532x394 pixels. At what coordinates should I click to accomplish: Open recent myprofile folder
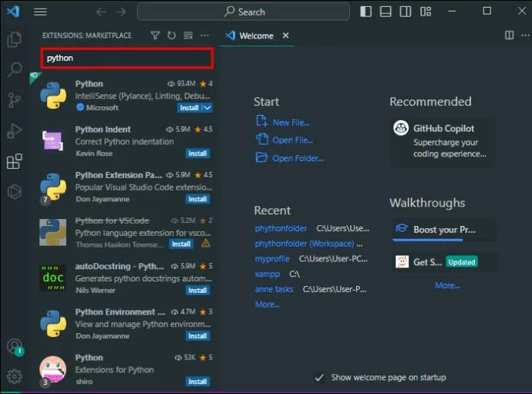tap(272, 259)
